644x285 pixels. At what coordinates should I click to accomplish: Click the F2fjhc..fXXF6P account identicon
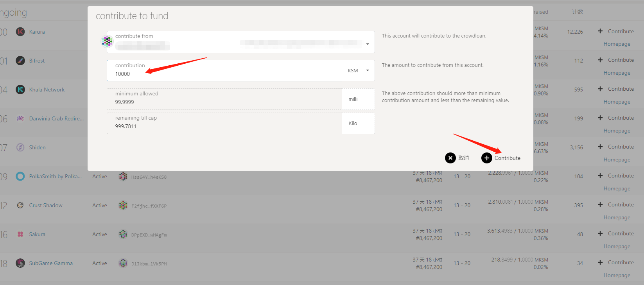[123, 205]
